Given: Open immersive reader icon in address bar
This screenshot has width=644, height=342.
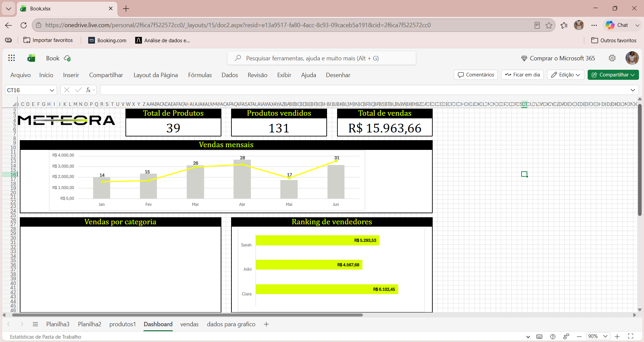Looking at the screenshot, I should pos(537,25).
